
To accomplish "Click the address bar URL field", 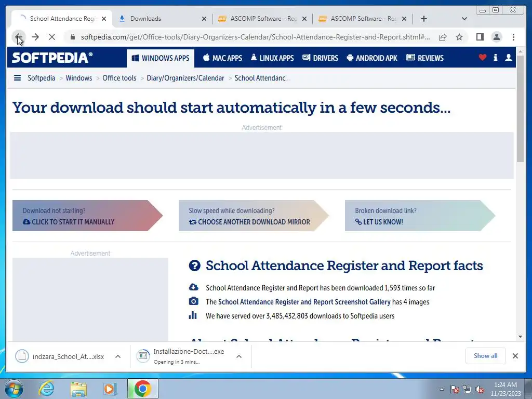I will (x=255, y=37).
